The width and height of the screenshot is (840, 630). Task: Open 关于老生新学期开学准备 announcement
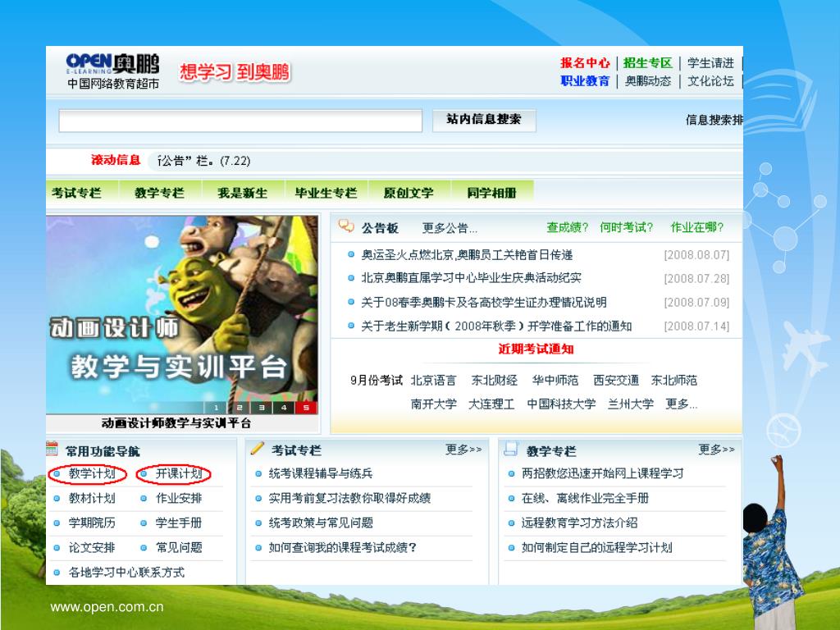coord(496,326)
